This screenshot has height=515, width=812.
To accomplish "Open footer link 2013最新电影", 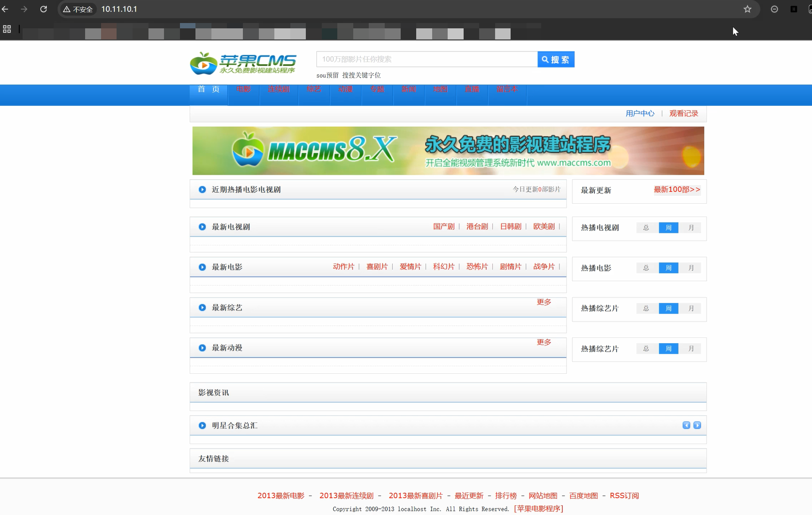I will click(x=281, y=496).
